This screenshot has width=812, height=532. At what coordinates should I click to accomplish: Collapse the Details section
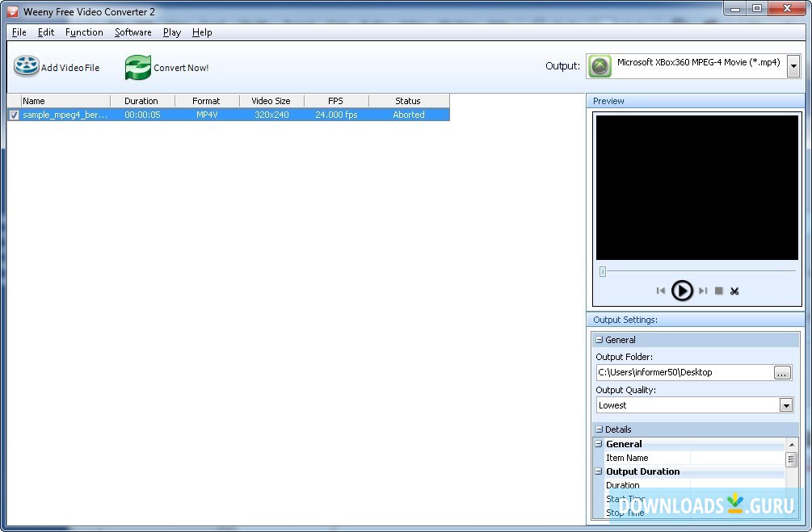tap(600, 429)
